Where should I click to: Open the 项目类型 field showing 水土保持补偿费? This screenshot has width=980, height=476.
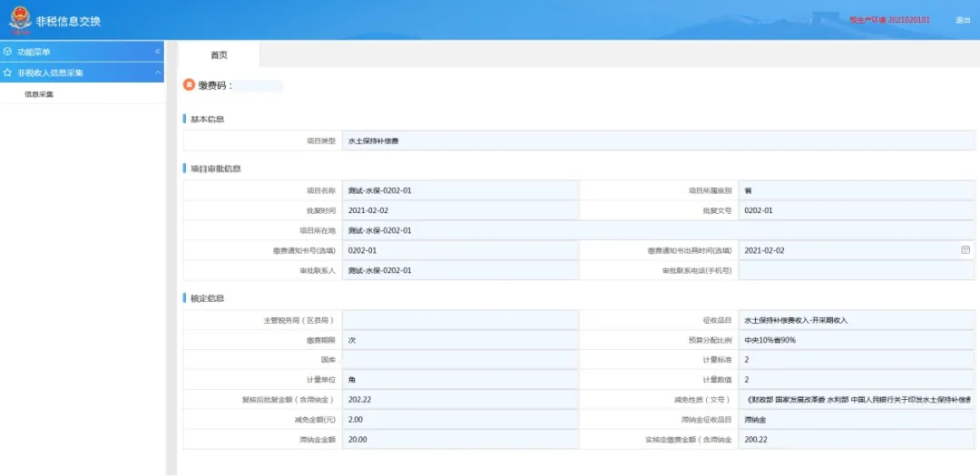[658, 141]
